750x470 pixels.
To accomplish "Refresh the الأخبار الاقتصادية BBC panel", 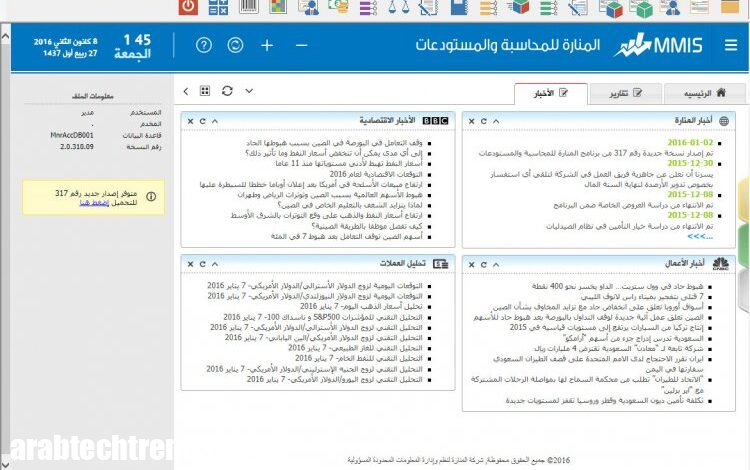I will point(202,121).
